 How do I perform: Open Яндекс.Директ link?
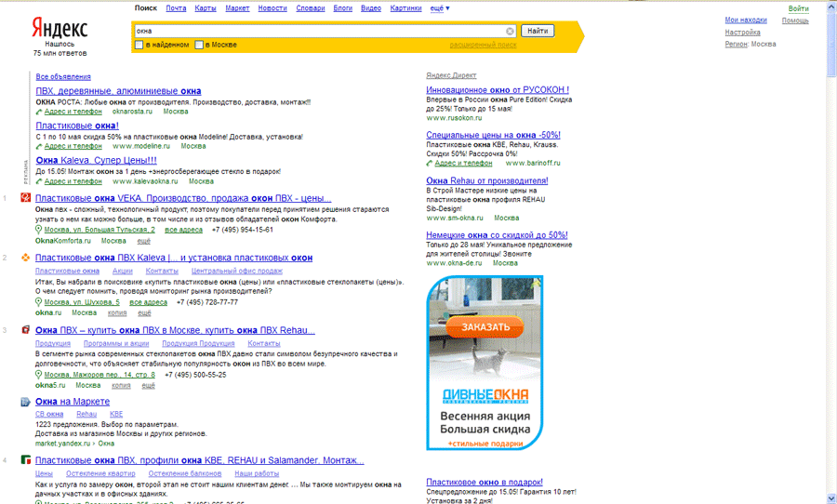coord(451,75)
